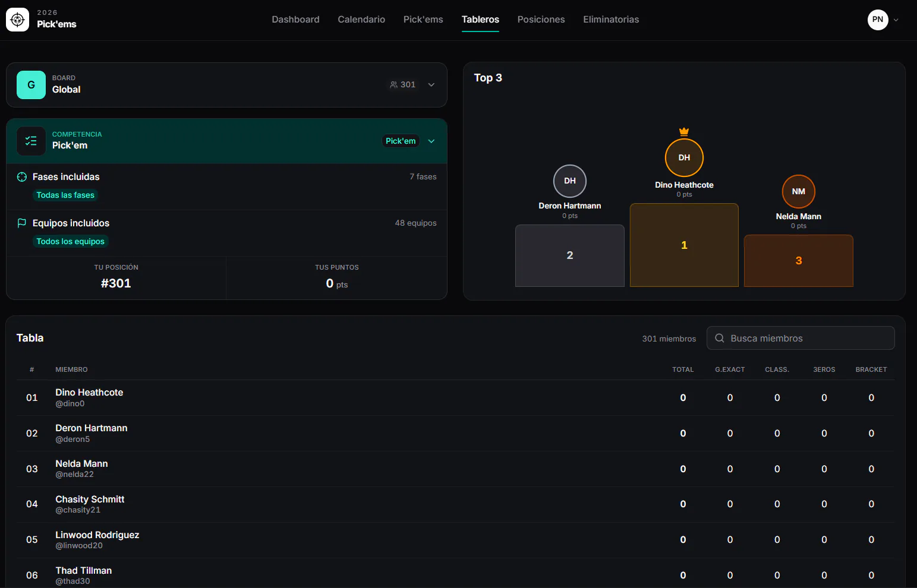Select the Tableros tab

tap(480, 20)
